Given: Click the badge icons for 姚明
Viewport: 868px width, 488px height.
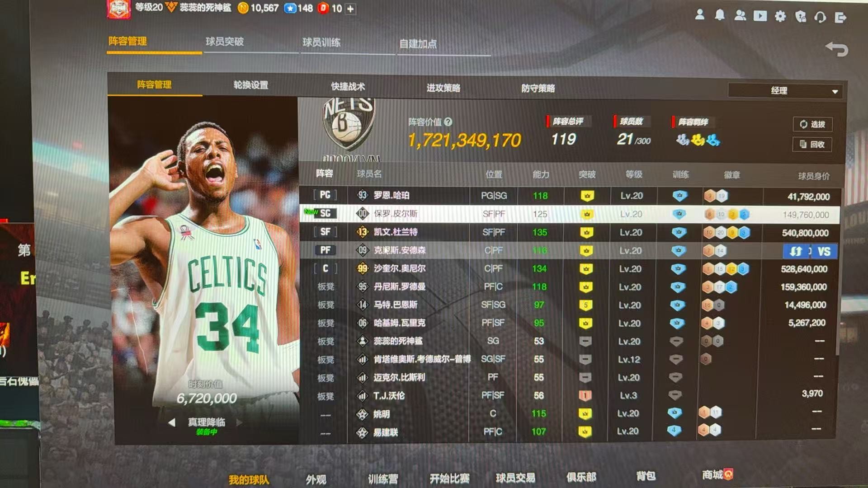Looking at the screenshot, I should pos(710,412).
